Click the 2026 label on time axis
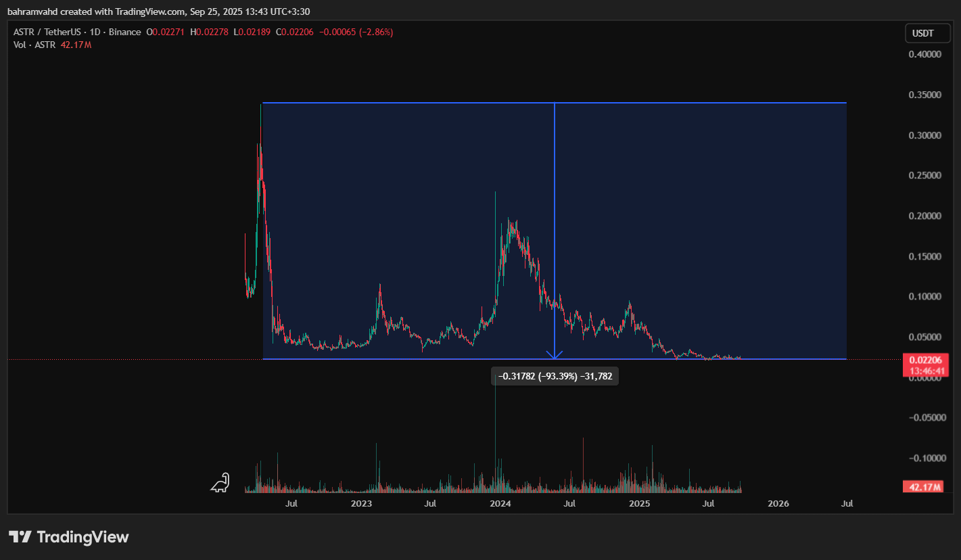The image size is (961, 560). tap(778, 504)
